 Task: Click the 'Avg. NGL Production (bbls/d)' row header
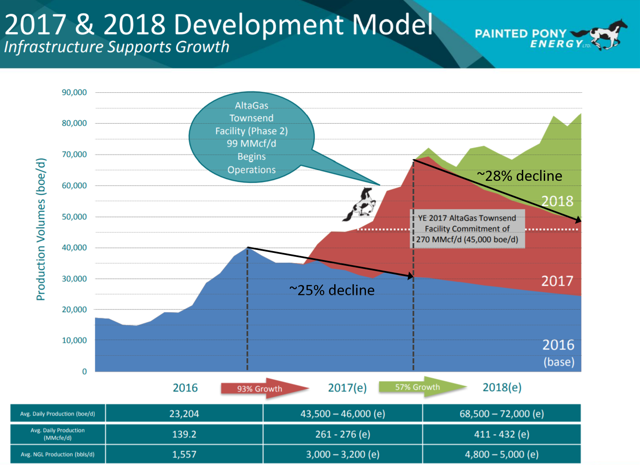pyautogui.click(x=58, y=454)
